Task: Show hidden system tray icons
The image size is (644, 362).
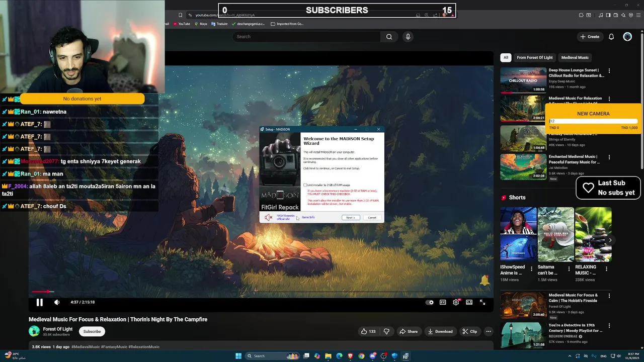Action: (570, 356)
